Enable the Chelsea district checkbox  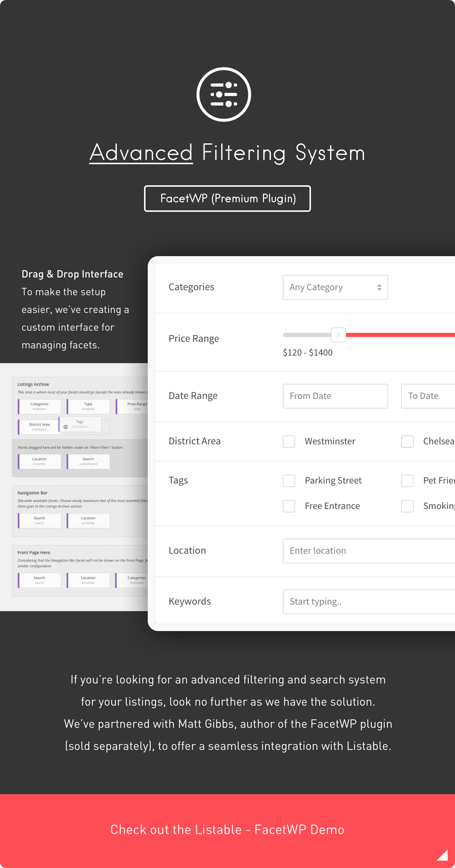(407, 441)
